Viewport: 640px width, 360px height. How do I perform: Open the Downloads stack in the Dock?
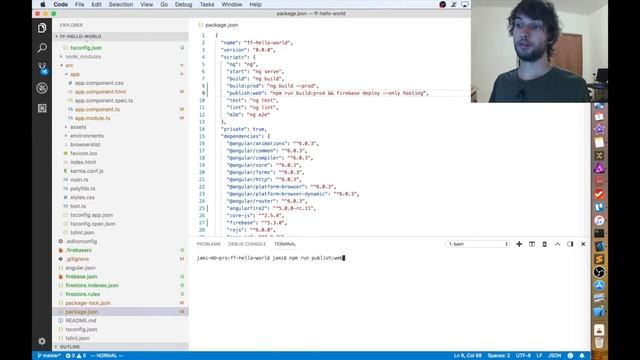click(599, 329)
